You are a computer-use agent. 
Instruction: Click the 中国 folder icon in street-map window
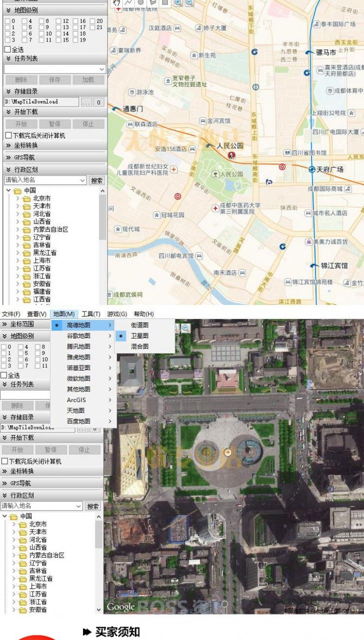point(18,190)
